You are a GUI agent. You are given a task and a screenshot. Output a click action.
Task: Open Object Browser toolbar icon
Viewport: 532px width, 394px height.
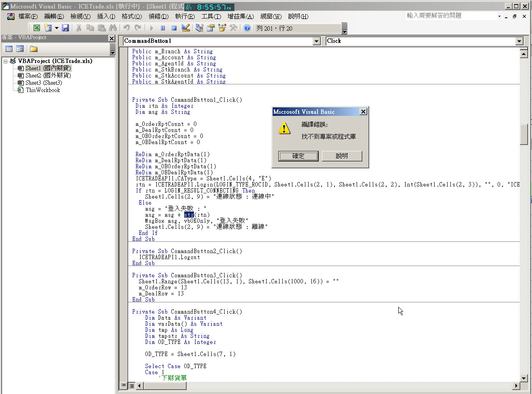pos(222,28)
